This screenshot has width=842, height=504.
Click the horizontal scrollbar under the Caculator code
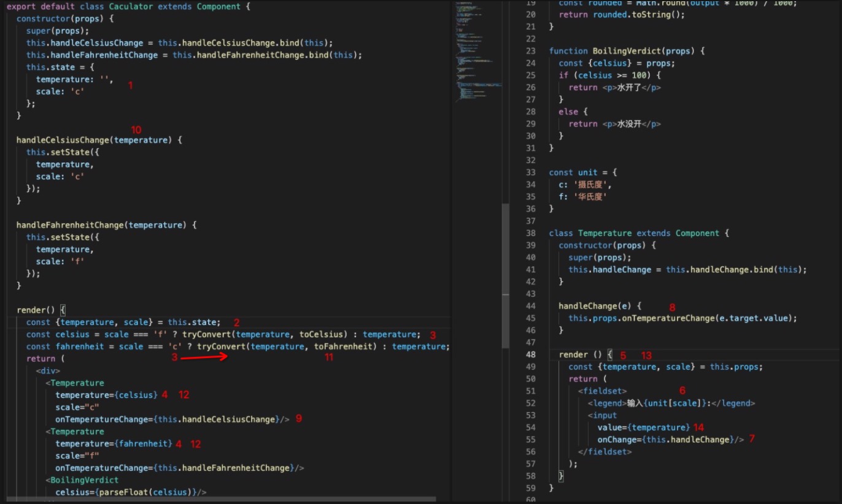coord(221,499)
